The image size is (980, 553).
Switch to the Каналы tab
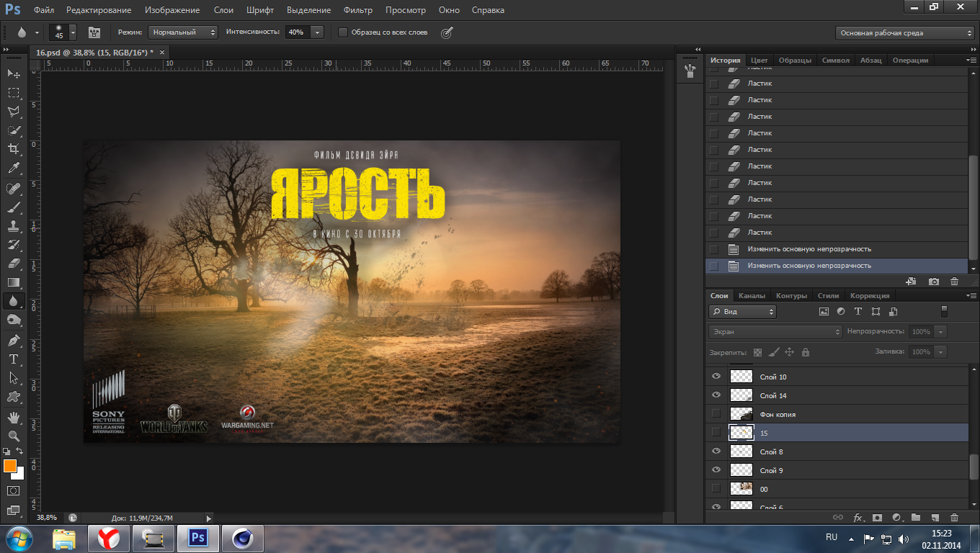click(752, 296)
